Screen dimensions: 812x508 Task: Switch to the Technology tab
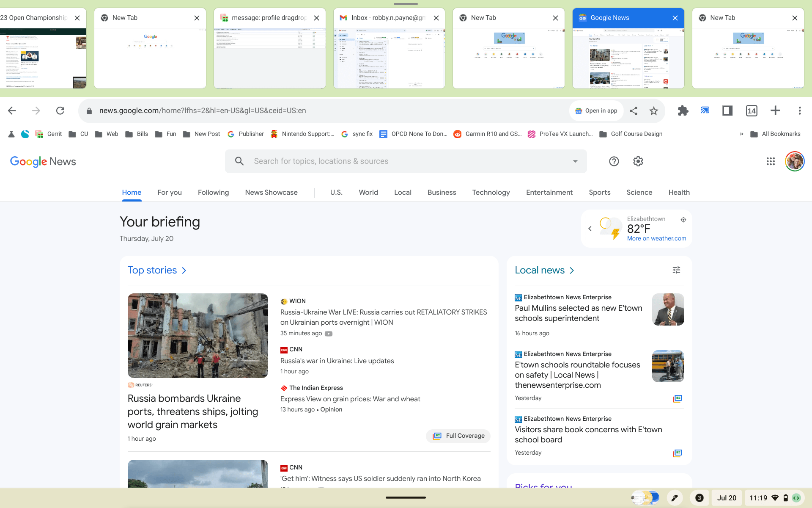coord(491,192)
